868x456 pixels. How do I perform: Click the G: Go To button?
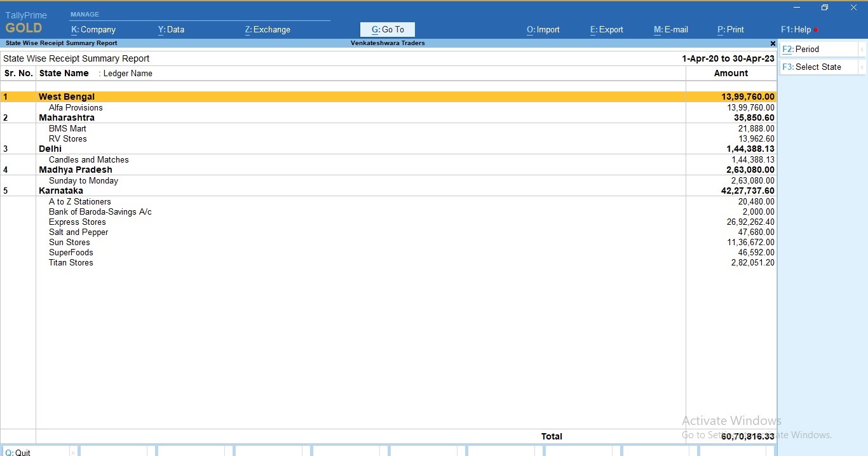388,30
